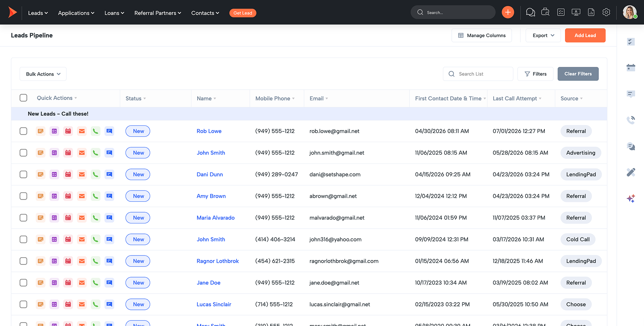Open the settings gear icon
The height and width of the screenshot is (326, 644).
tap(606, 13)
